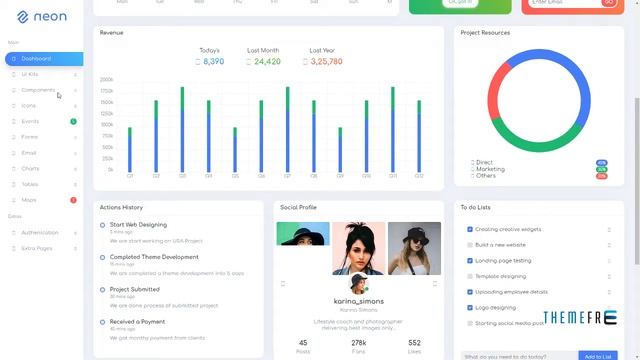Image resolution: width=640 pixels, height=360 pixels.
Task: Focus the 'What do you need to do today?' field
Action: pyautogui.click(x=520, y=356)
